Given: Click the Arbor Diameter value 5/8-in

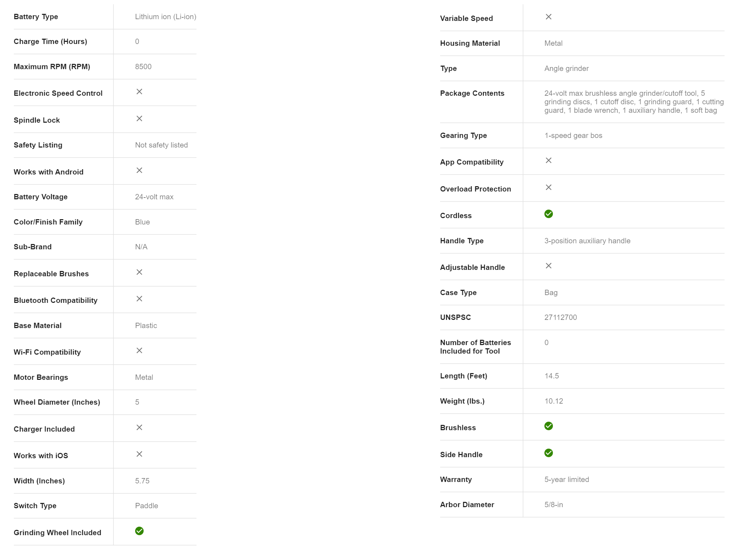Looking at the screenshot, I should pyautogui.click(x=553, y=505).
